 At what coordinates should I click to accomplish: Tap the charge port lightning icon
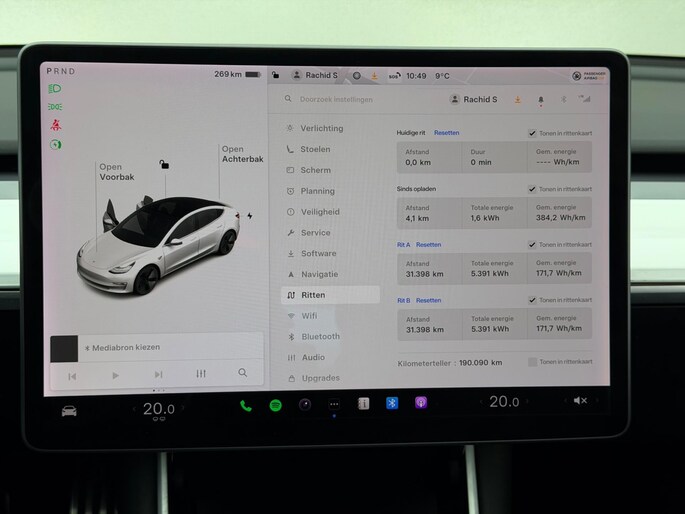tap(250, 215)
